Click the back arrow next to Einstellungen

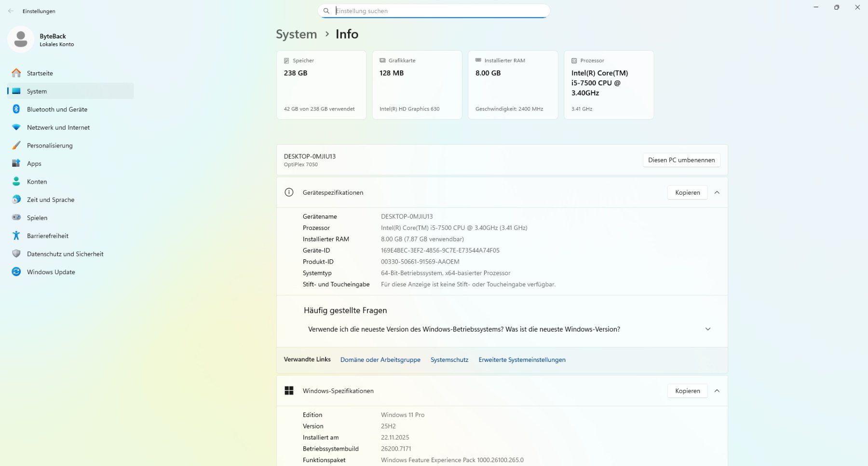coord(11,11)
